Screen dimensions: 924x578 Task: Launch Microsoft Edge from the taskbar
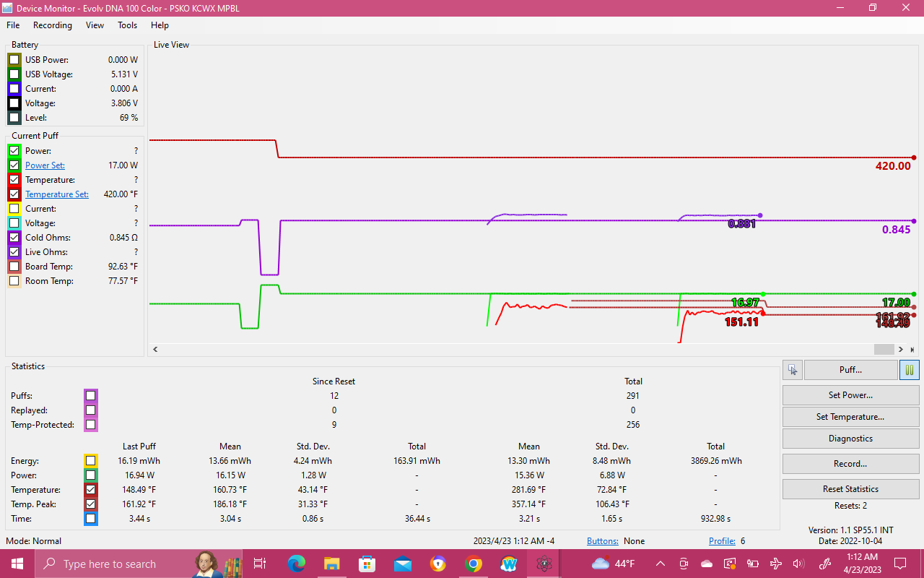coord(296,564)
